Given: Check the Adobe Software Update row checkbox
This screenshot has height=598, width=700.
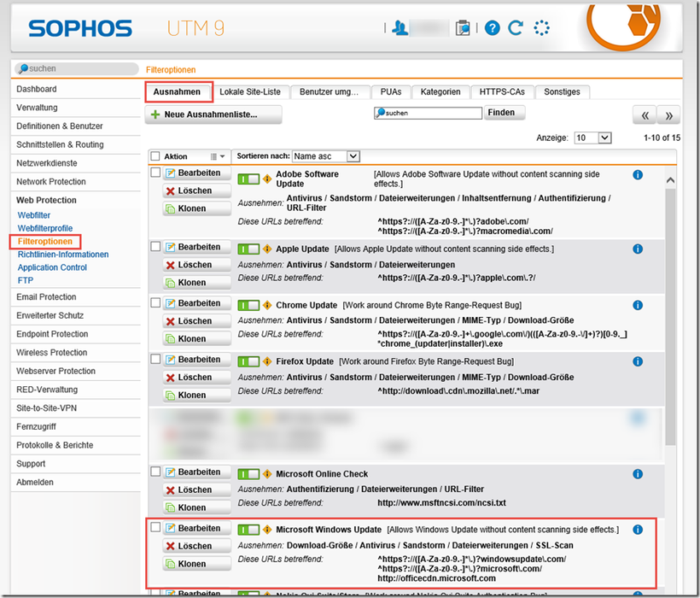Looking at the screenshot, I should [155, 173].
